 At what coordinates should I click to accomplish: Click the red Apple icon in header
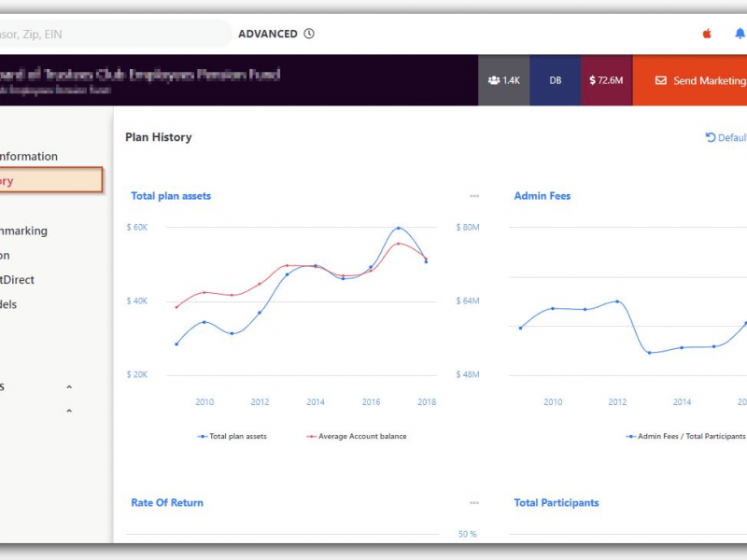tap(707, 34)
